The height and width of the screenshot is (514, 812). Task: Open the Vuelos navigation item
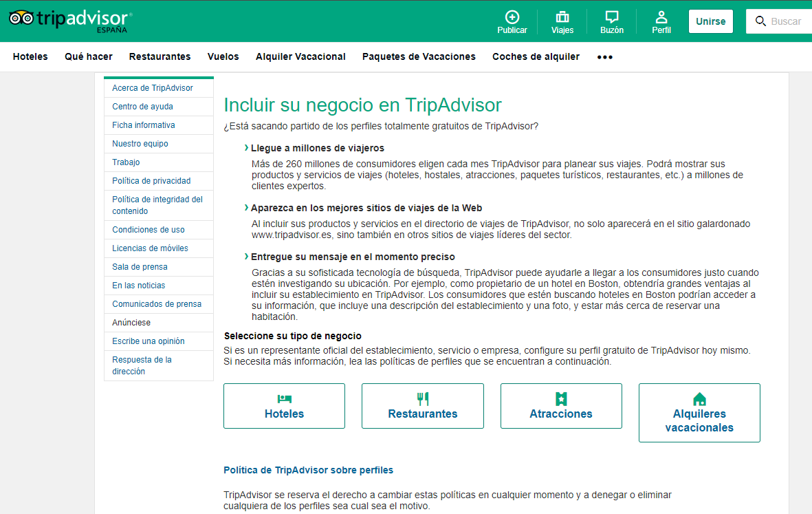click(x=223, y=56)
